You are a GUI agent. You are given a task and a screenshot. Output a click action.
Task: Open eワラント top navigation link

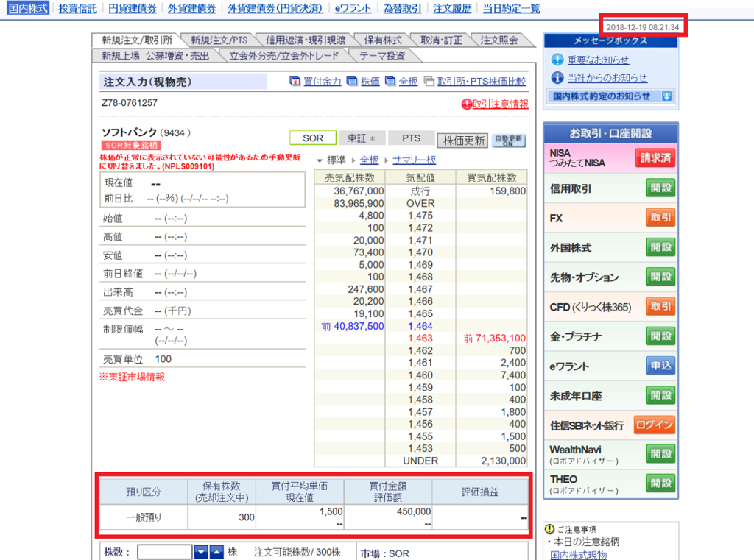pyautogui.click(x=353, y=8)
